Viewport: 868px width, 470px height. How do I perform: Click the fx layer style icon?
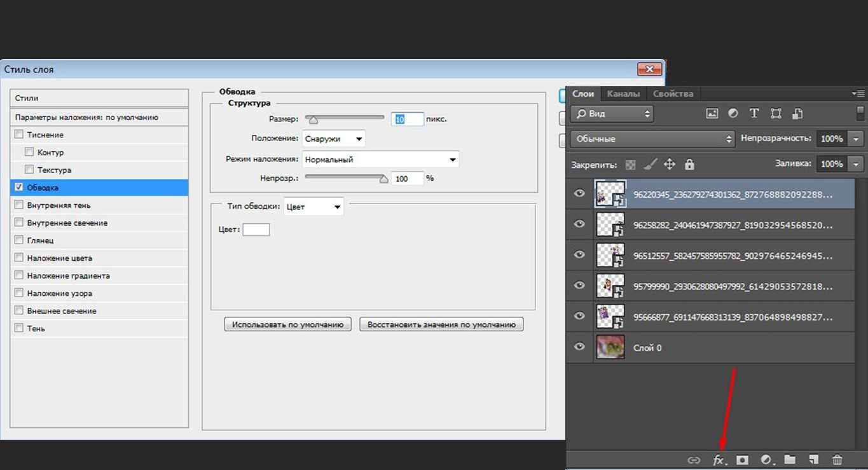718,460
